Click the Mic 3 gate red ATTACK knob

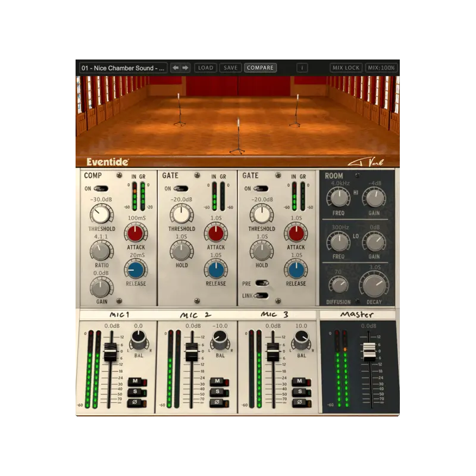coord(296,233)
